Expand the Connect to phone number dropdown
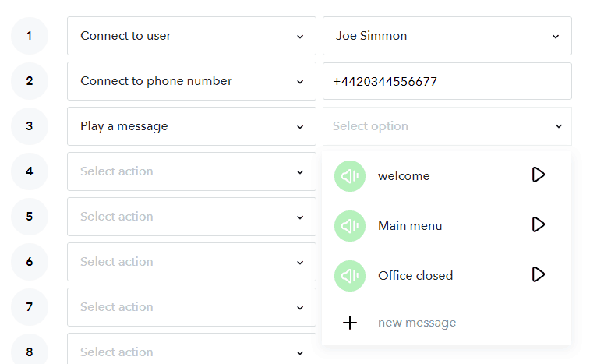 pyautogui.click(x=192, y=81)
